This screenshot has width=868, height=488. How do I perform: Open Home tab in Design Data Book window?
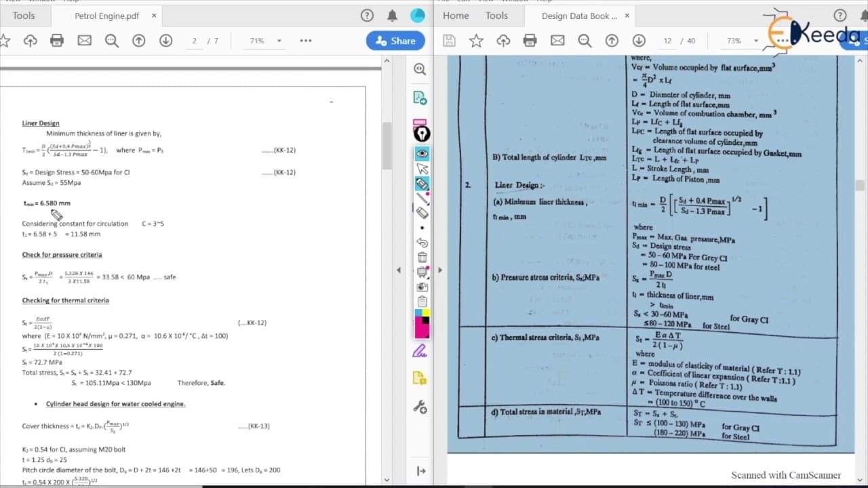456,16
